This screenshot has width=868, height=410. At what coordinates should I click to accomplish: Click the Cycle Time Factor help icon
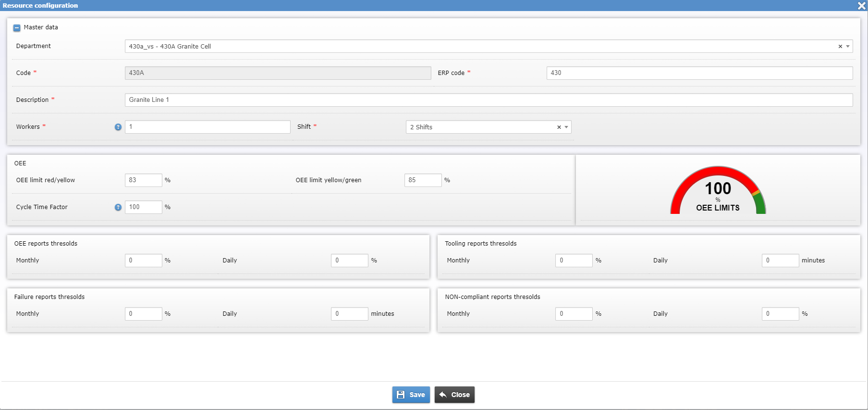pos(118,207)
